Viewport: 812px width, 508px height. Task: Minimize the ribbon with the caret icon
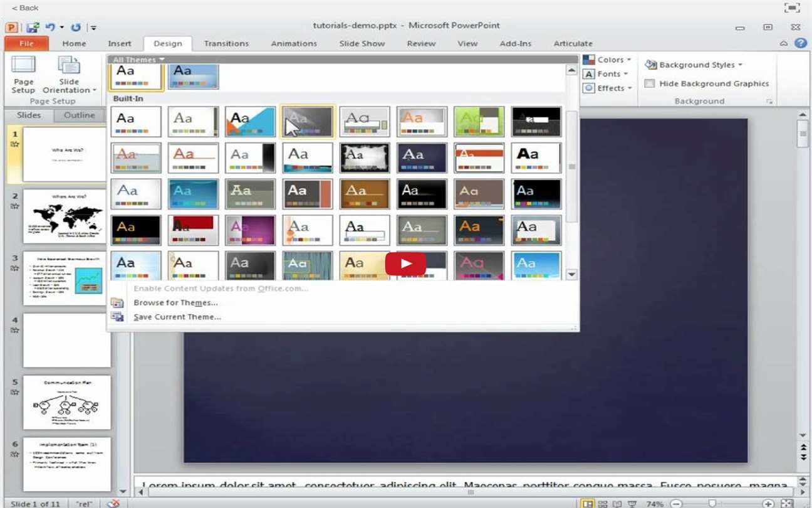(783, 43)
